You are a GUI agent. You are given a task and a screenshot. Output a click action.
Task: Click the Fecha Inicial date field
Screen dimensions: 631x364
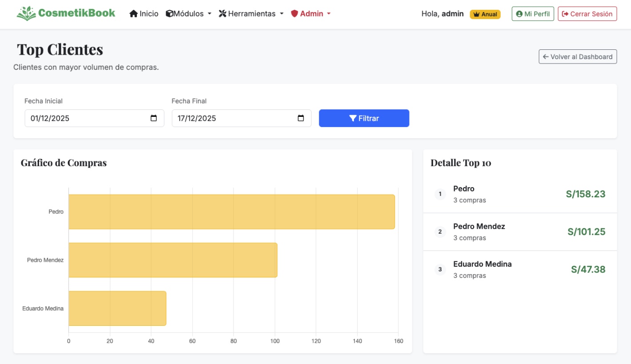click(x=84, y=118)
